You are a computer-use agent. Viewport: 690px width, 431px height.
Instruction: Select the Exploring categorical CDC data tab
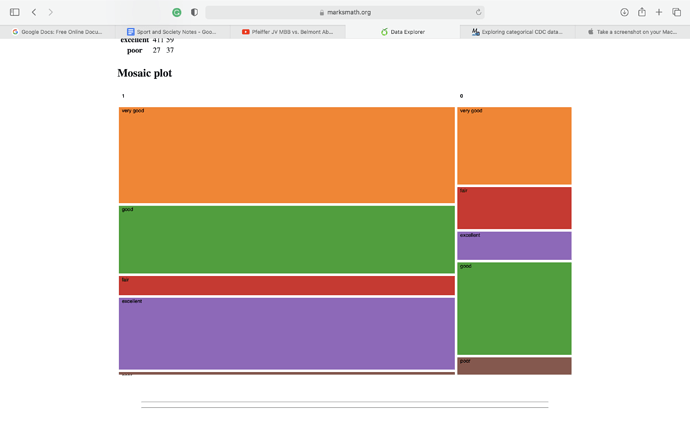517,32
